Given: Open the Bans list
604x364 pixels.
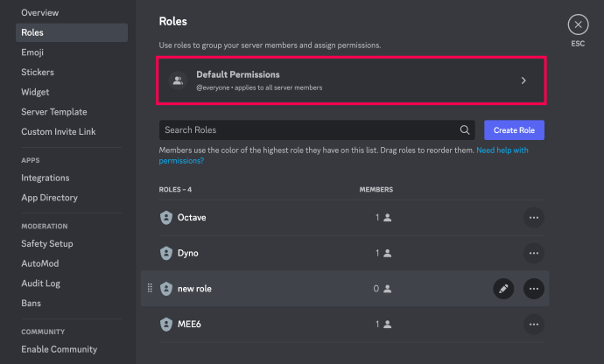Looking at the screenshot, I should pyautogui.click(x=31, y=303).
